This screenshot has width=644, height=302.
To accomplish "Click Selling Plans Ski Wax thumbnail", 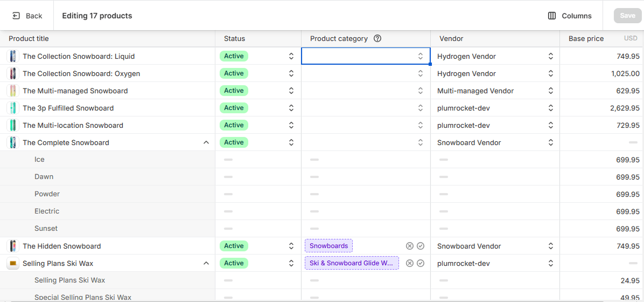I will [13, 263].
